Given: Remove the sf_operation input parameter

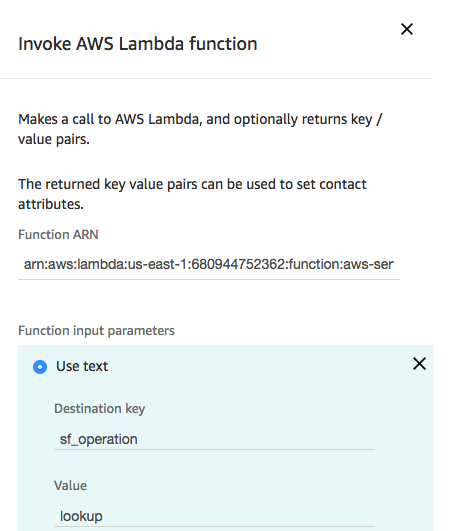Looking at the screenshot, I should click(419, 364).
